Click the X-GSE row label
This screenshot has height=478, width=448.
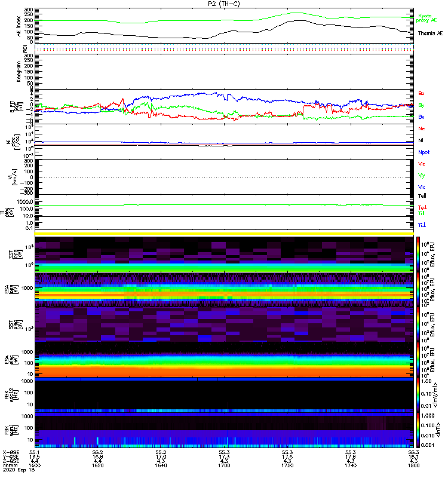point(11,453)
